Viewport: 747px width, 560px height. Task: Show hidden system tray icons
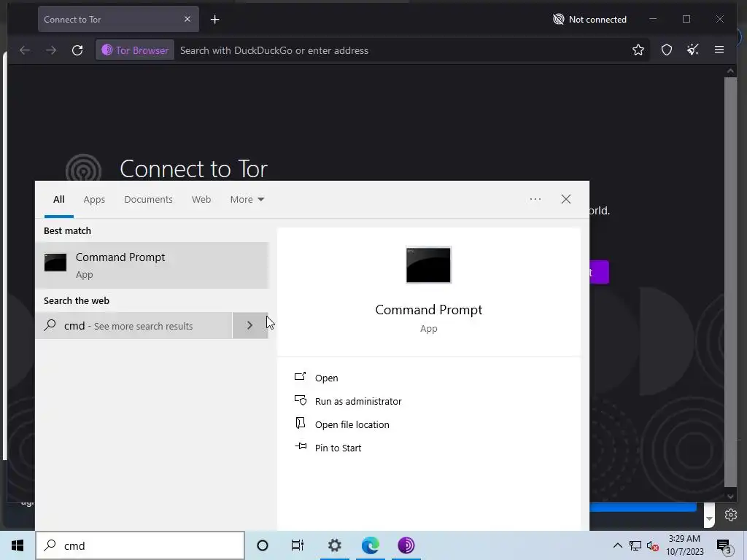(617, 545)
